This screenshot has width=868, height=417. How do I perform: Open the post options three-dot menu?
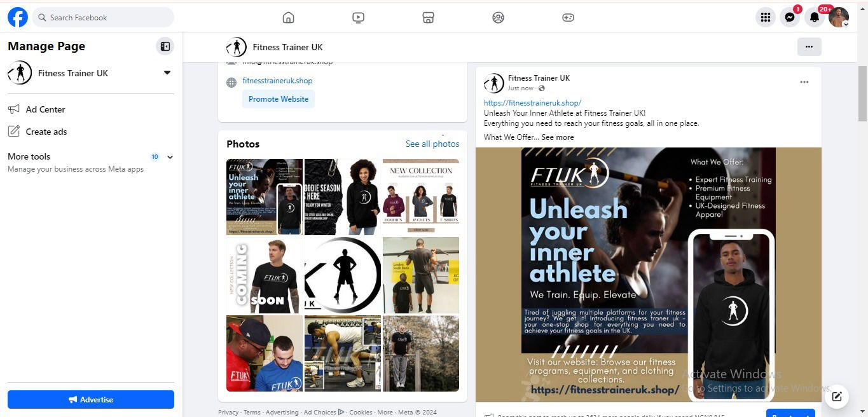point(804,82)
